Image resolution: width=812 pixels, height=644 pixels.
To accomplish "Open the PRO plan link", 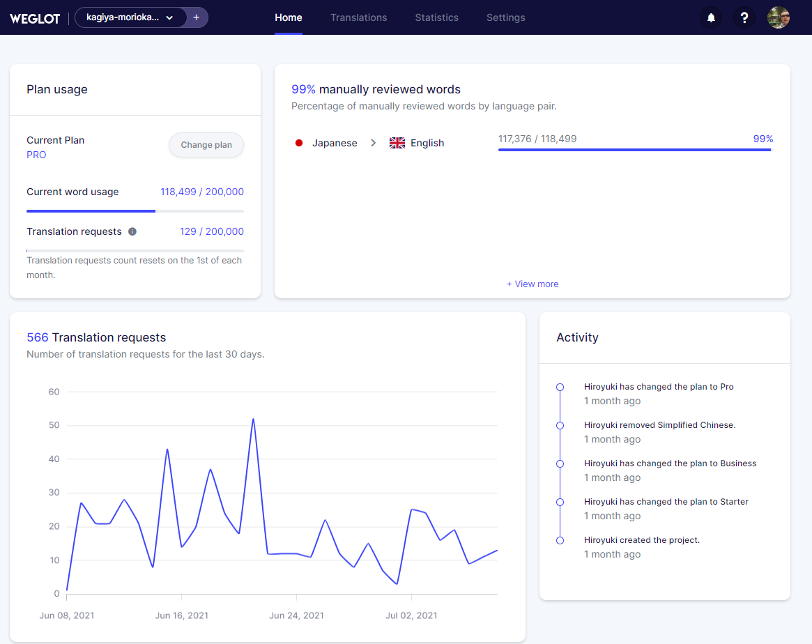I will click(36, 155).
